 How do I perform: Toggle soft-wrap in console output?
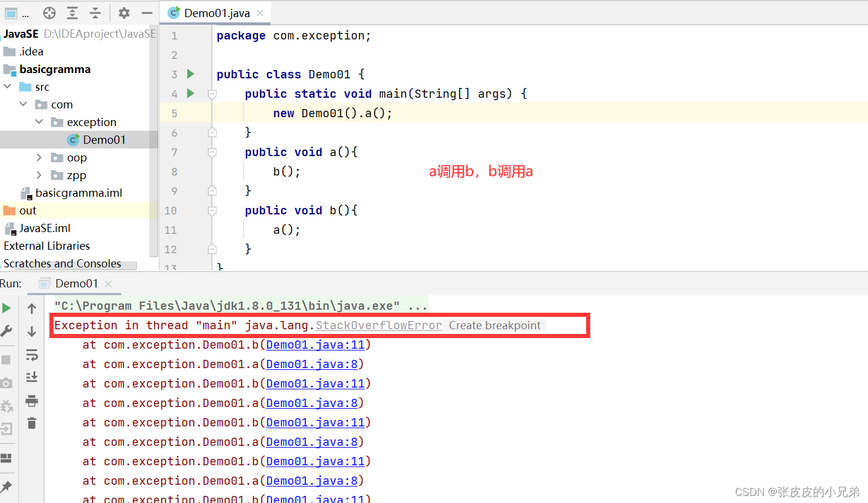[x=32, y=355]
